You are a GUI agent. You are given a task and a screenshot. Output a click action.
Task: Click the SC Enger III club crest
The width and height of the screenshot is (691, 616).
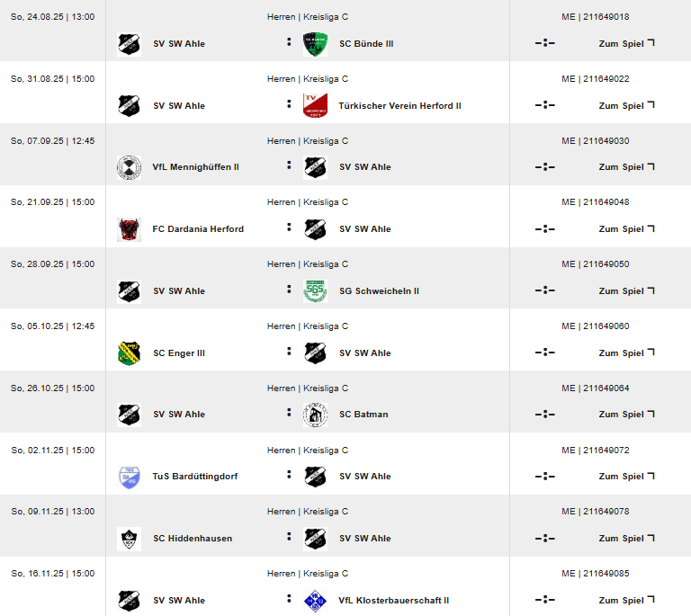click(130, 353)
